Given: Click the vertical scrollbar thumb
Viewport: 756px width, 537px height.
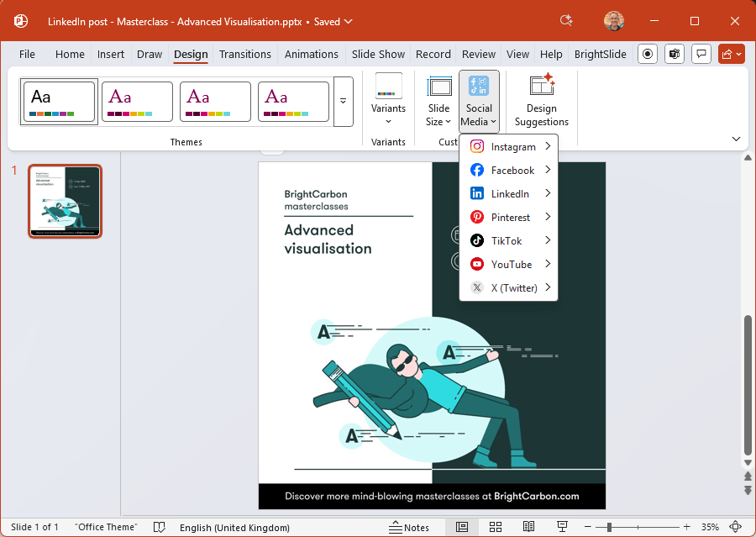Looking at the screenshot, I should tap(748, 386).
